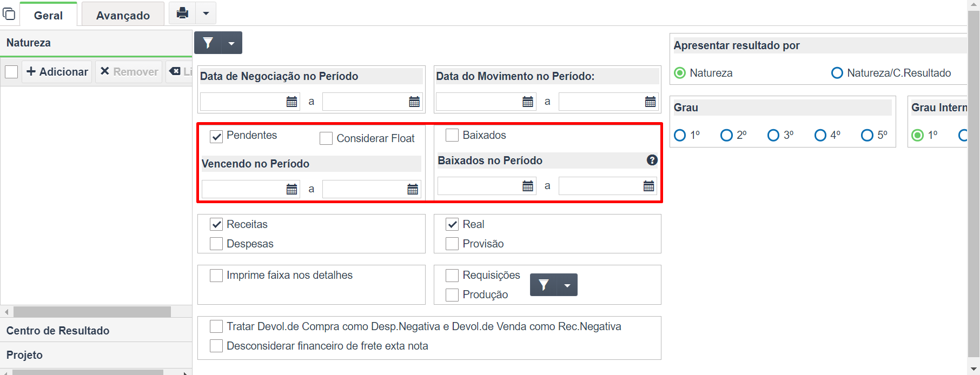Open calendar for Data do Movimento end date
The height and width of the screenshot is (375, 980).
(650, 102)
